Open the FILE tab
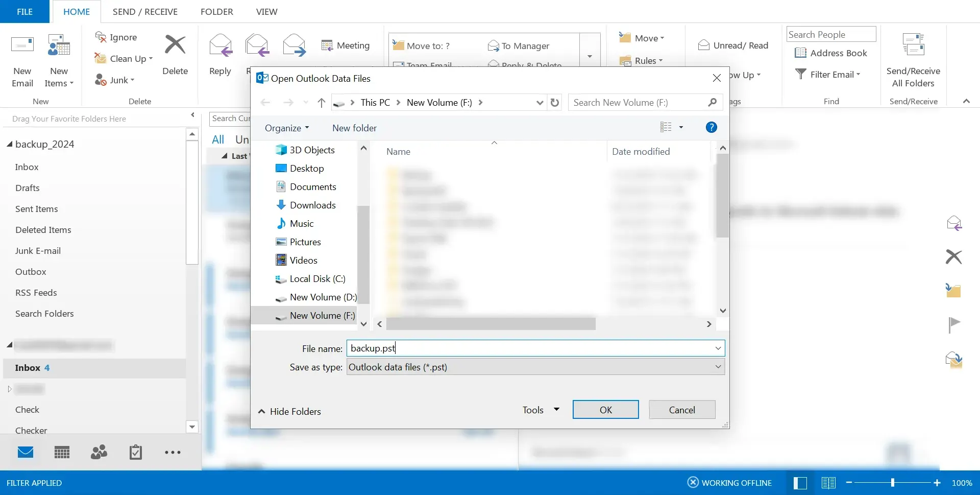980x495 pixels. click(x=24, y=11)
